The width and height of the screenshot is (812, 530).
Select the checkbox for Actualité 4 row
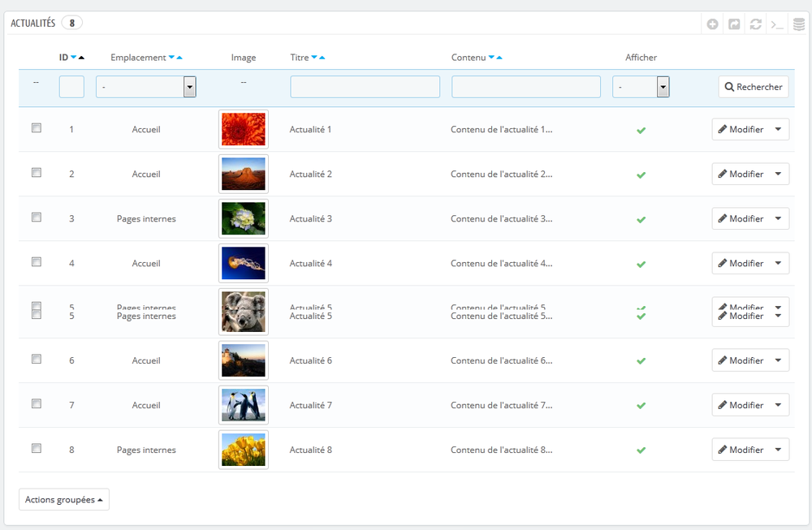tap(37, 261)
